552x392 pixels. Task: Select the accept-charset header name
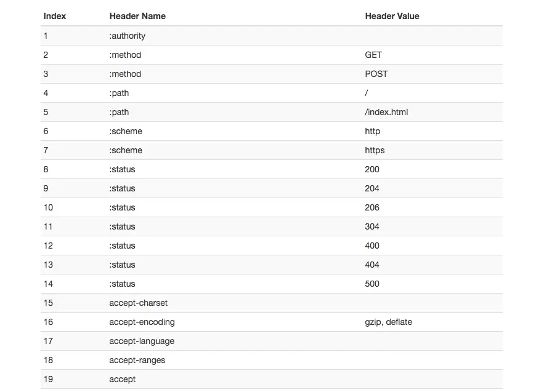coord(139,303)
